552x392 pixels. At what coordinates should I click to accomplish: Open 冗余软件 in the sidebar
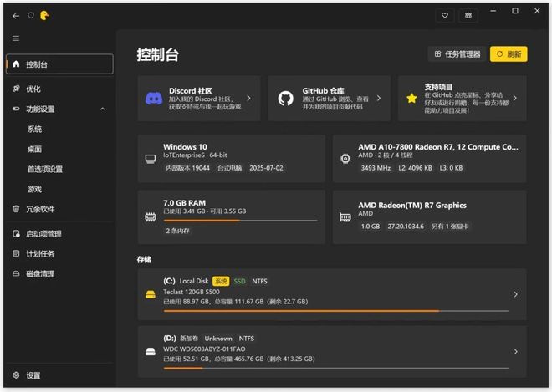click(x=60, y=209)
